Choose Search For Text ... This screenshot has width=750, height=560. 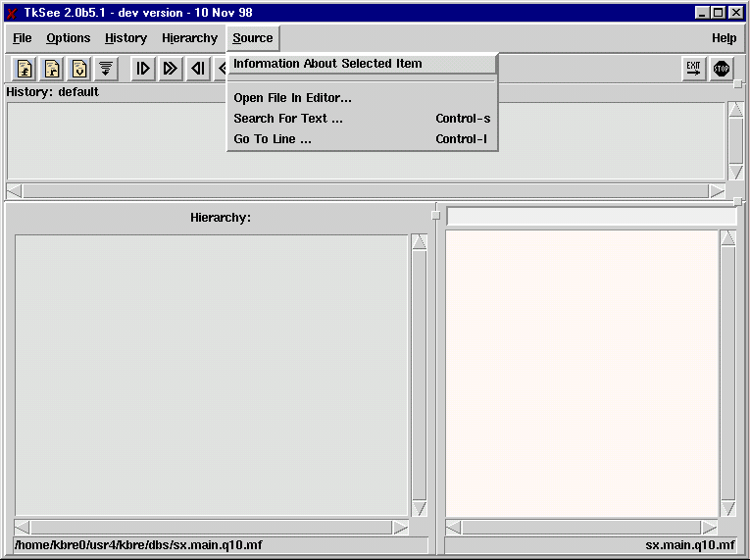(362, 119)
